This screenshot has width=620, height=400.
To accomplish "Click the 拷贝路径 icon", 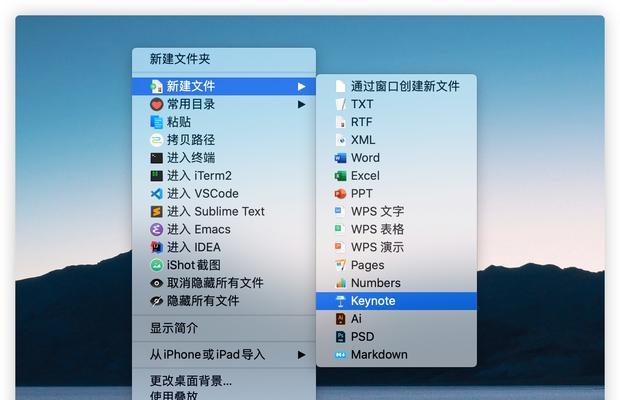I will (157, 140).
